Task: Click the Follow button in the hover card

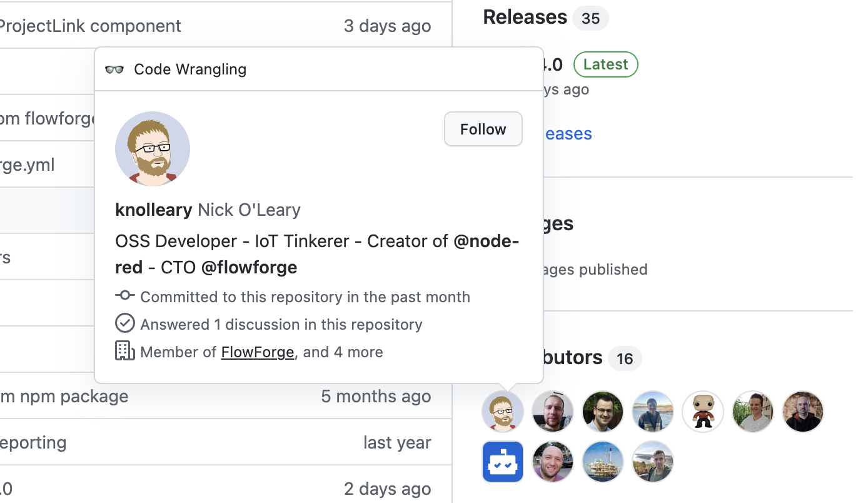Action: coord(483,130)
